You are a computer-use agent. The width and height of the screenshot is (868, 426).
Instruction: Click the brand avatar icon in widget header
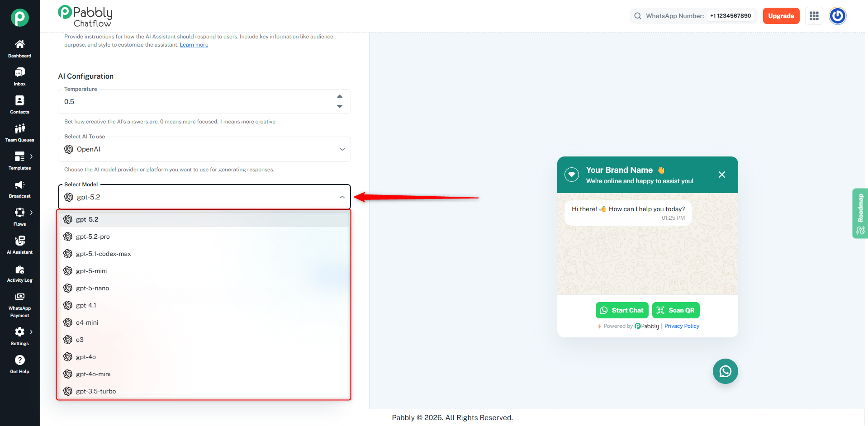pyautogui.click(x=572, y=175)
